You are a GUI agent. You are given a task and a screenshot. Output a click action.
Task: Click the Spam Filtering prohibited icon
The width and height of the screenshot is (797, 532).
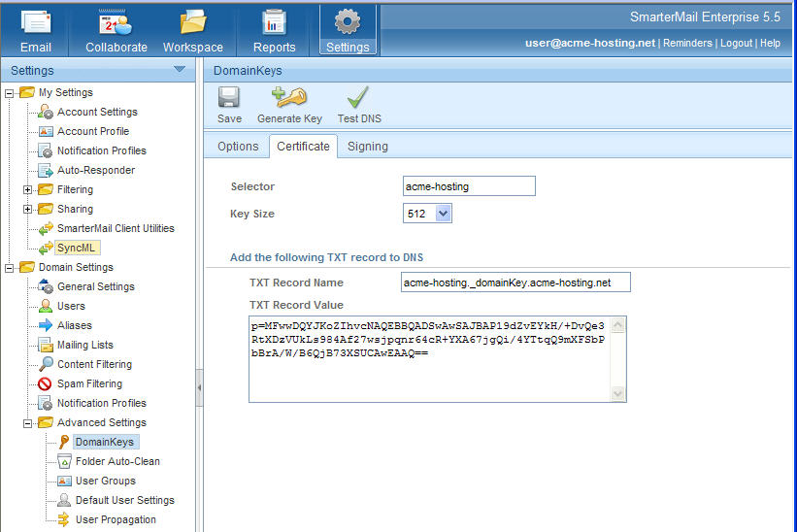pyautogui.click(x=46, y=383)
